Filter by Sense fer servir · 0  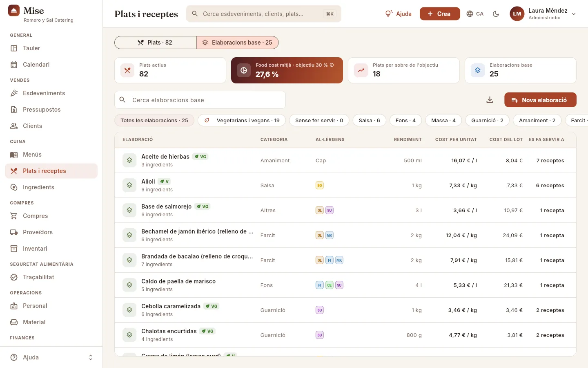[x=319, y=120]
